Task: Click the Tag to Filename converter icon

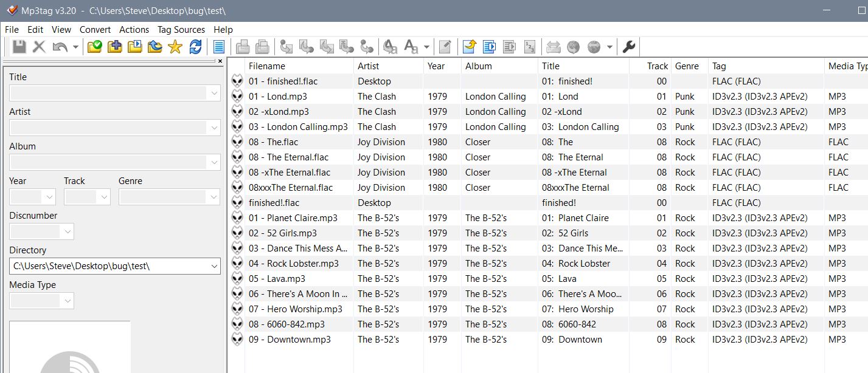Action: tap(286, 47)
